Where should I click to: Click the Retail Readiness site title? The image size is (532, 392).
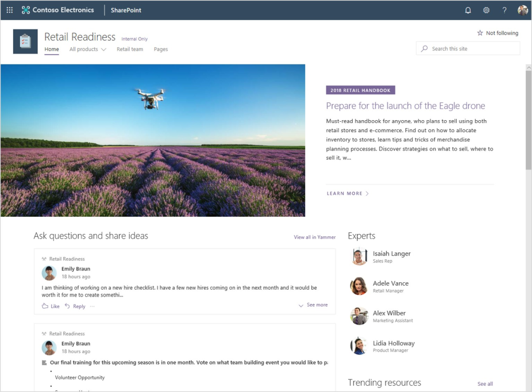point(80,37)
